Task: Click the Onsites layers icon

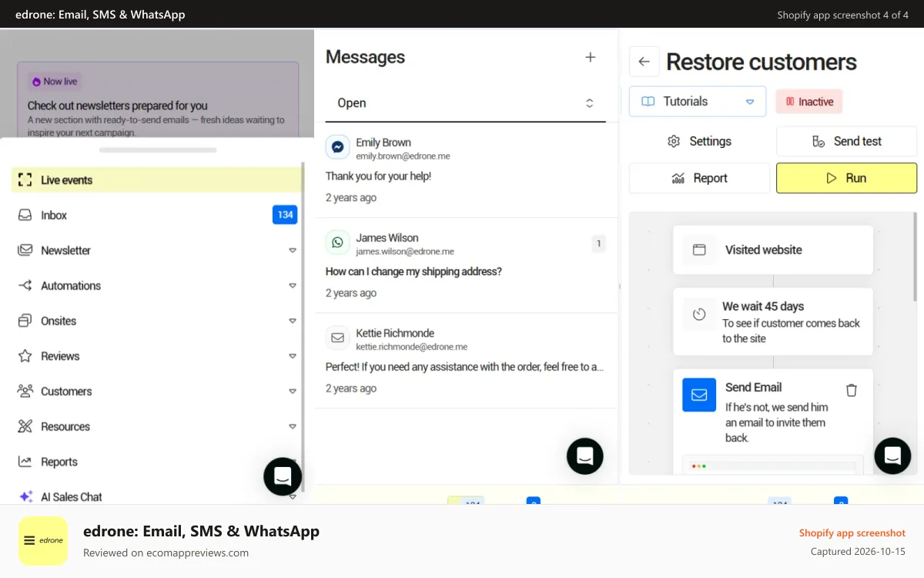Action: tap(25, 321)
